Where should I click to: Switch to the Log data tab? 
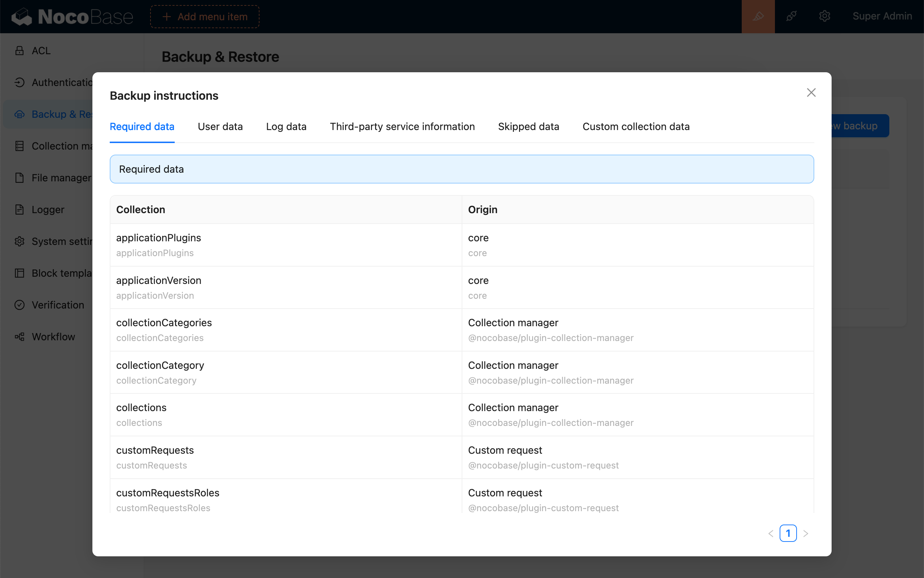pos(286,126)
